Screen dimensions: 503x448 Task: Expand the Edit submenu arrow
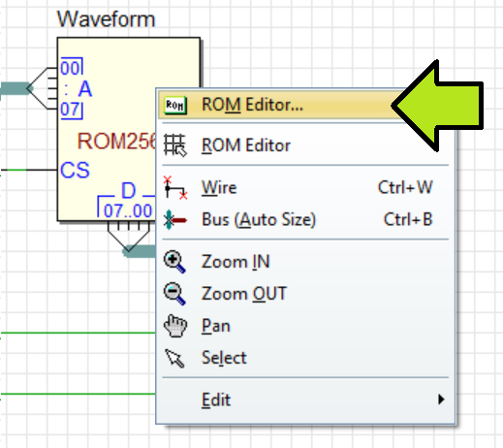point(441,400)
